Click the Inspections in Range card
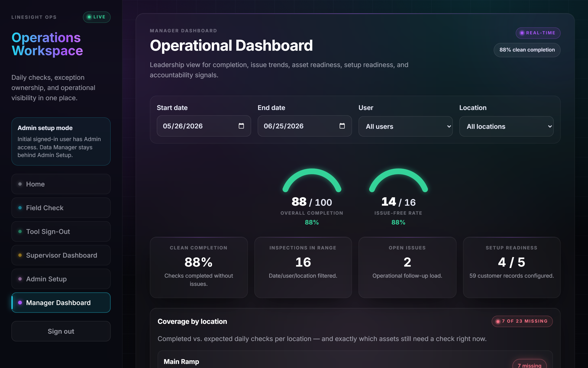The width and height of the screenshot is (588, 368). click(x=303, y=267)
